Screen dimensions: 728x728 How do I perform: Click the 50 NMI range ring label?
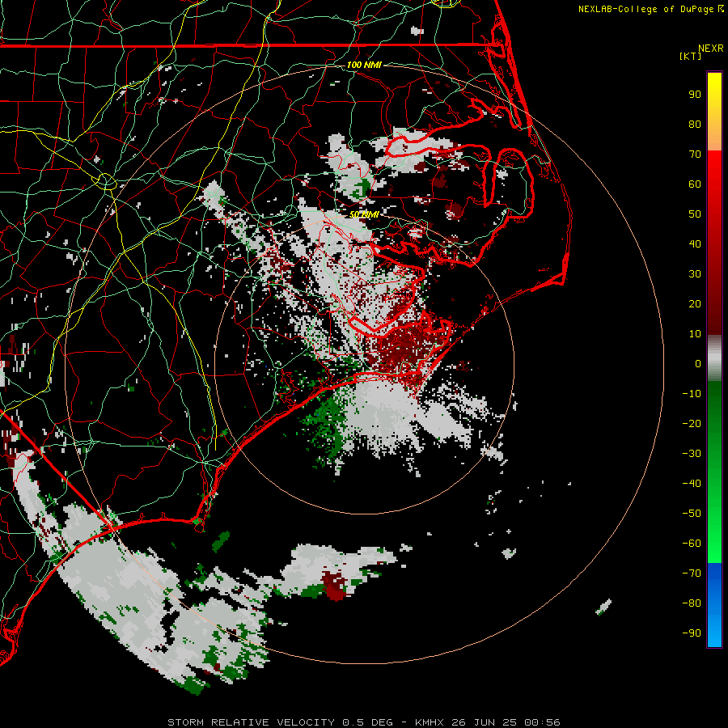tap(364, 214)
